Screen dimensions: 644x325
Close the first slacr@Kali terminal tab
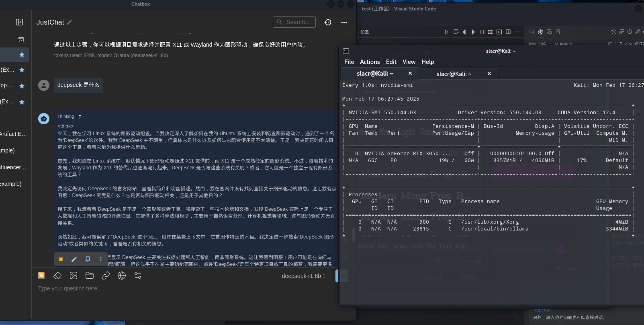pos(410,73)
